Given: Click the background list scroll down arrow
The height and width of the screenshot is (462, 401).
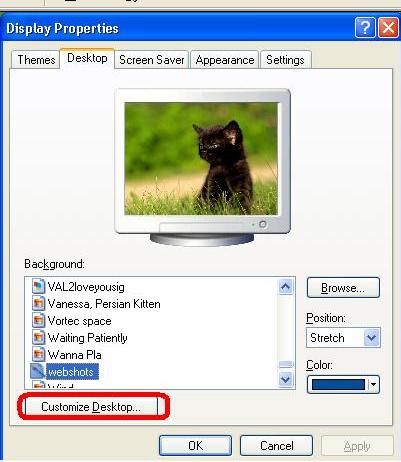Looking at the screenshot, I should tap(285, 379).
